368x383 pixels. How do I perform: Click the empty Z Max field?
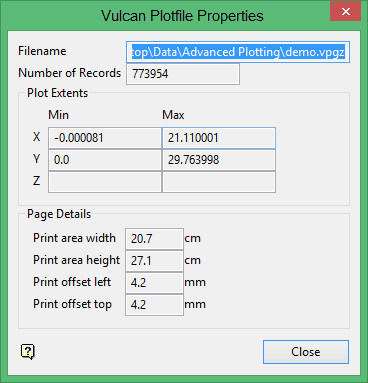pyautogui.click(x=219, y=182)
